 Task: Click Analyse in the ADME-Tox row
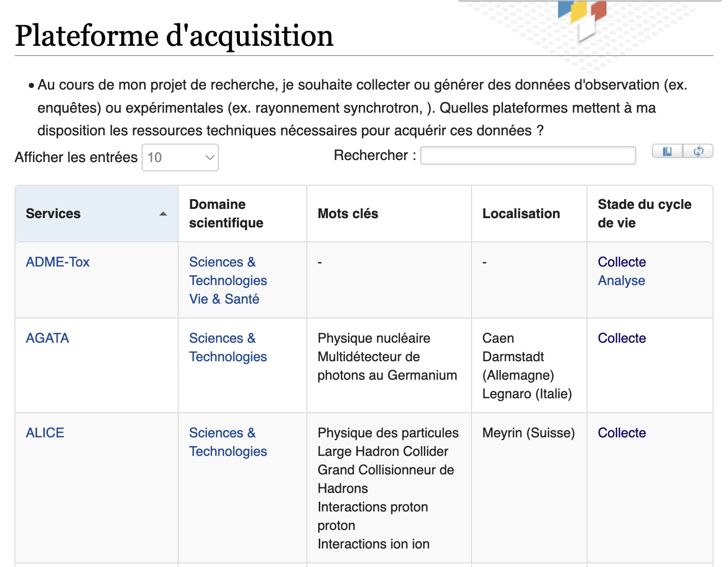[x=621, y=280]
